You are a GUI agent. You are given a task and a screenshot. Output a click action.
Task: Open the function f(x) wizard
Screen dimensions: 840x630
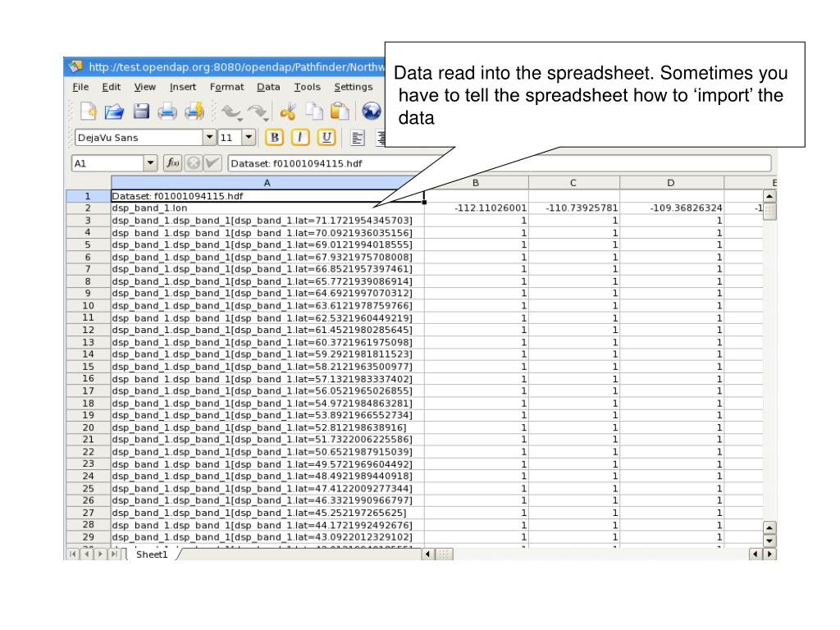[172, 163]
